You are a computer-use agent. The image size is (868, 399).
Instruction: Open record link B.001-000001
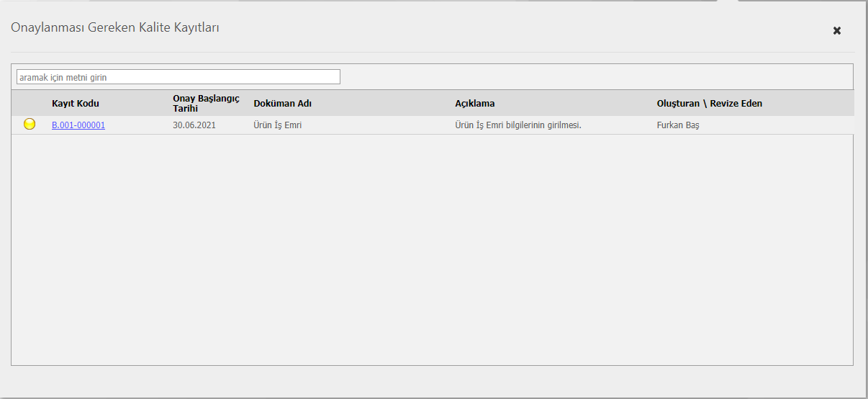click(x=78, y=125)
